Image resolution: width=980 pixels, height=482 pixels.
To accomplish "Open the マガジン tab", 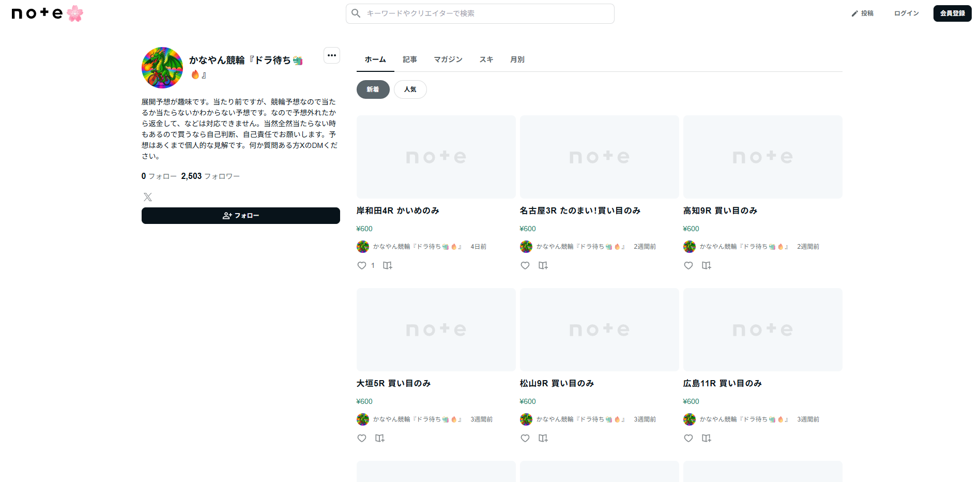I will click(x=448, y=59).
